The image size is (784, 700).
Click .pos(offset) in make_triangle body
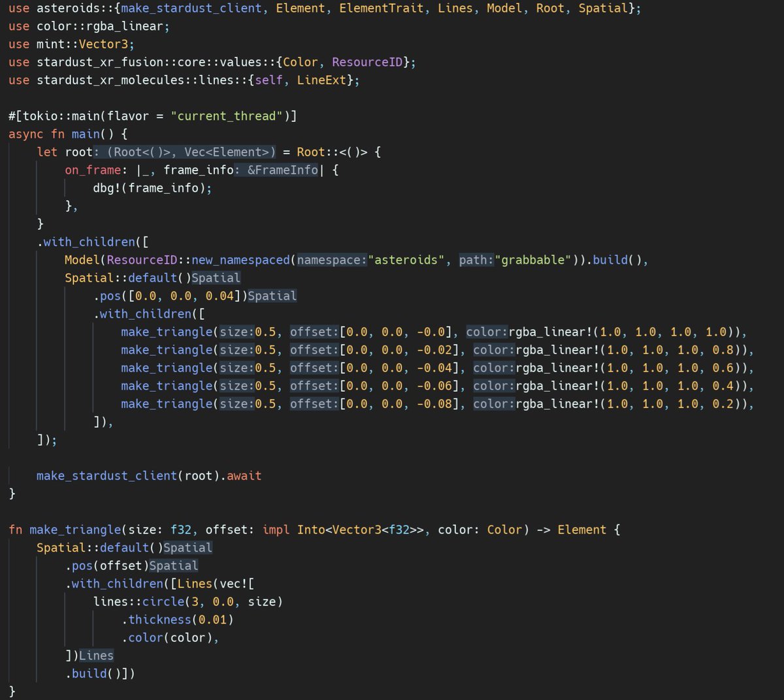tap(106, 565)
